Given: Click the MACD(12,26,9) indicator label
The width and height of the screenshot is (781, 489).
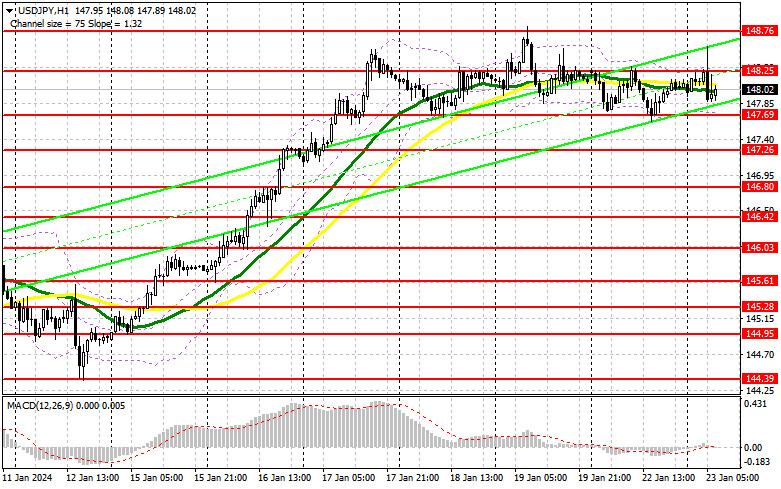Looking at the screenshot, I should pos(39,406).
